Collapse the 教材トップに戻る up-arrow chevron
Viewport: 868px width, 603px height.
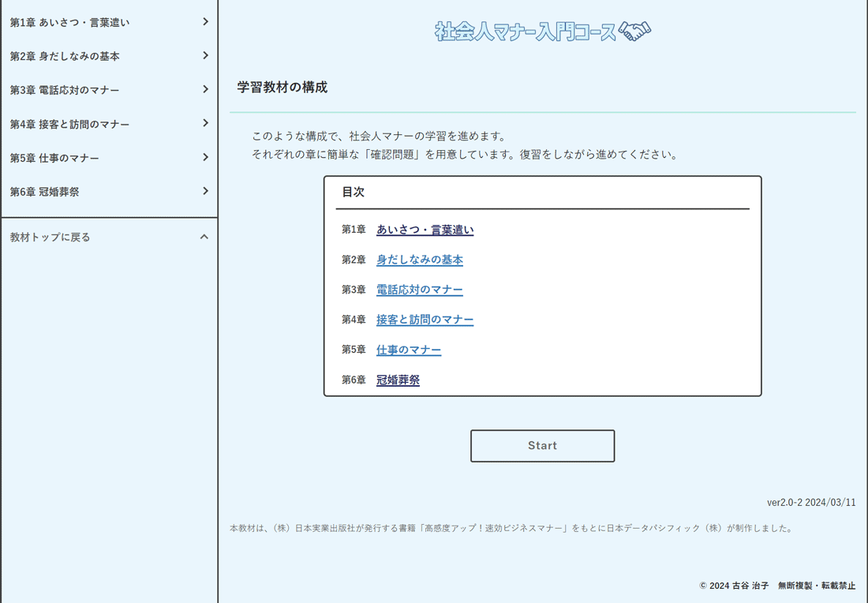click(204, 237)
